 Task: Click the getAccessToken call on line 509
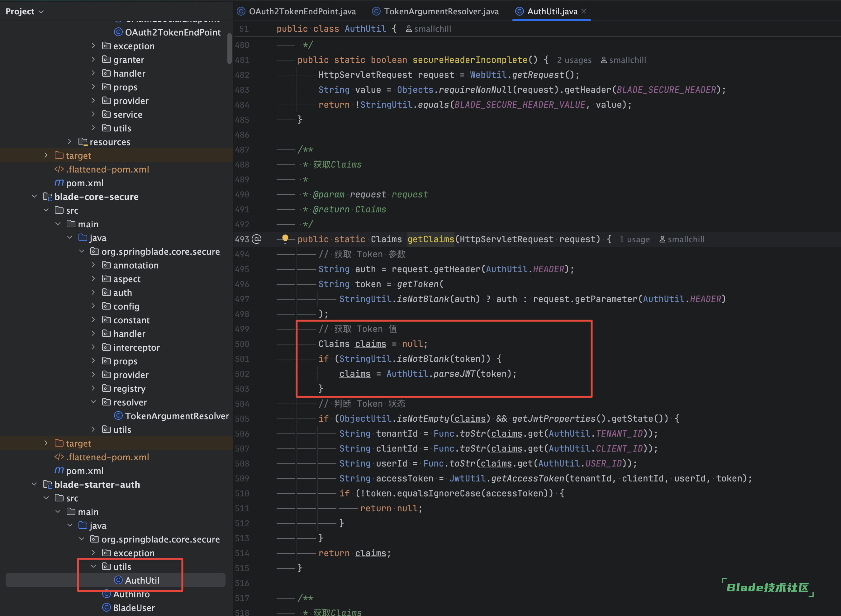[x=527, y=478]
